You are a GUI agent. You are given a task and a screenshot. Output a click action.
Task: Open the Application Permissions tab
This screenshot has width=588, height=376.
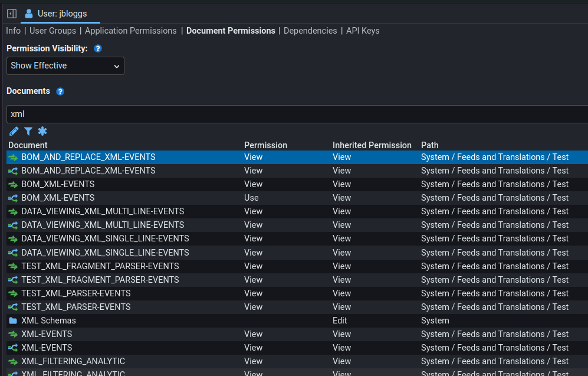click(x=130, y=31)
